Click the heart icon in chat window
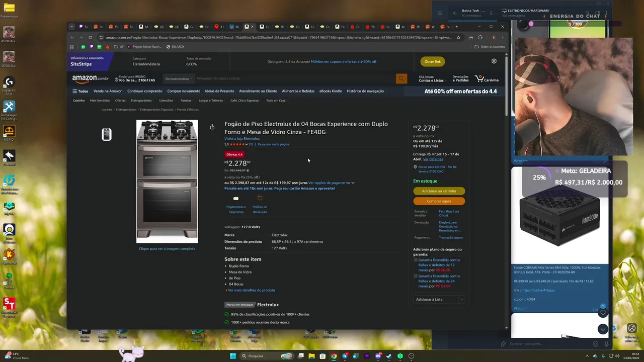644x362 pixels. 603,313
